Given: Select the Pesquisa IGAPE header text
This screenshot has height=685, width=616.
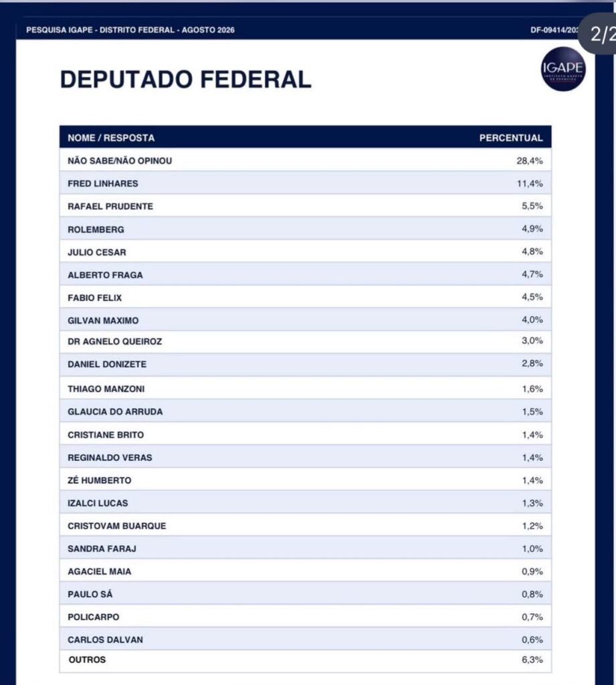Looking at the screenshot, I should pyautogui.click(x=130, y=30).
